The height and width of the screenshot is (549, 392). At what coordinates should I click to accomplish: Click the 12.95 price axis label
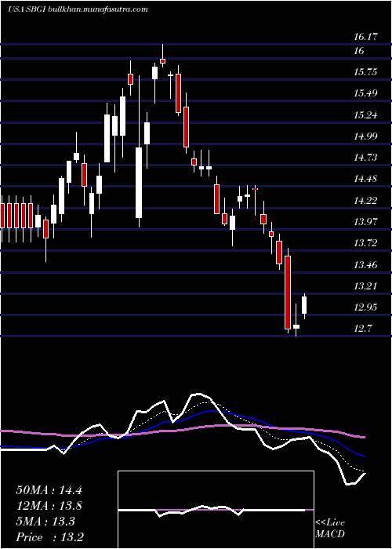(x=365, y=307)
